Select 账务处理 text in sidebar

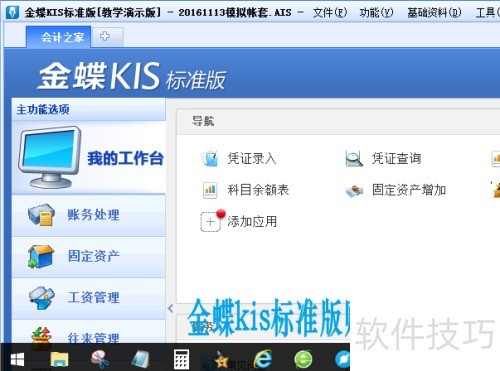click(x=94, y=215)
